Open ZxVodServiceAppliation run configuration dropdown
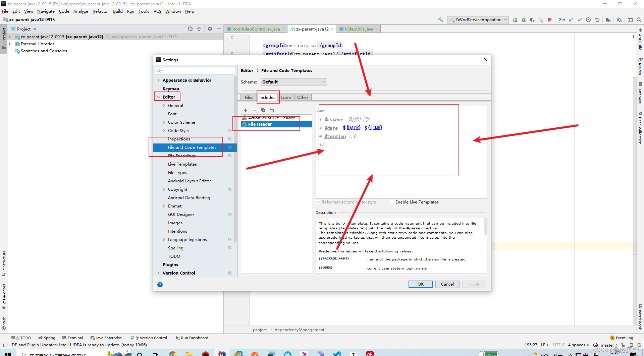644x356 pixels. tap(478, 20)
